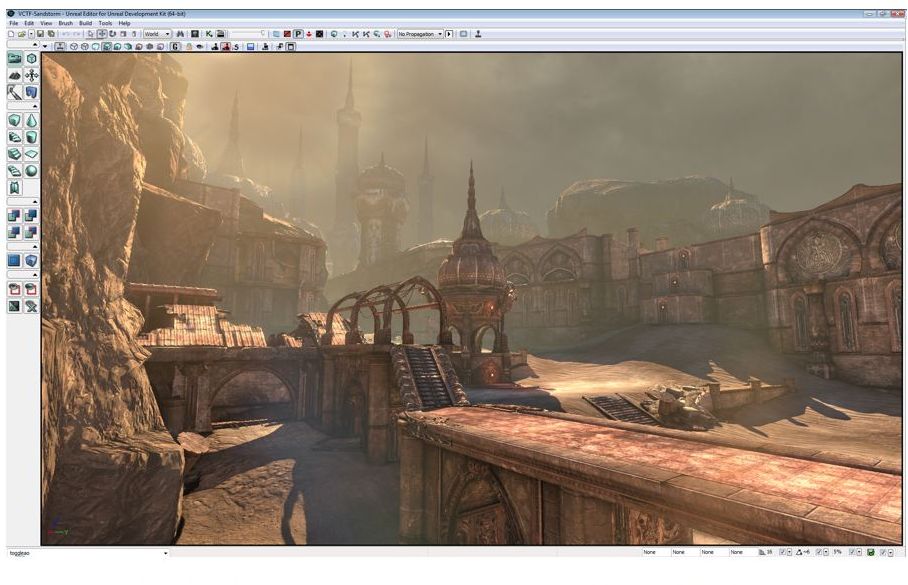
Task: Switch to Geometry editing mode
Action: click(x=31, y=58)
